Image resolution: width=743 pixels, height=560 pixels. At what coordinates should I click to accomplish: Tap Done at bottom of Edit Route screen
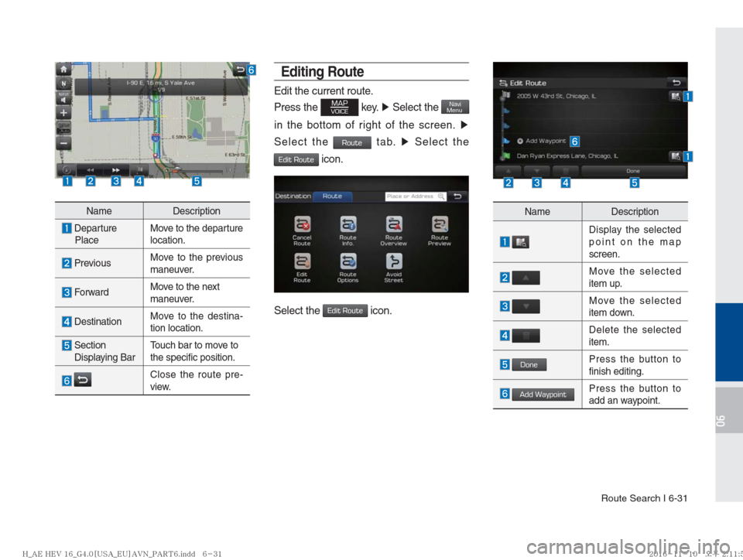pos(633,171)
